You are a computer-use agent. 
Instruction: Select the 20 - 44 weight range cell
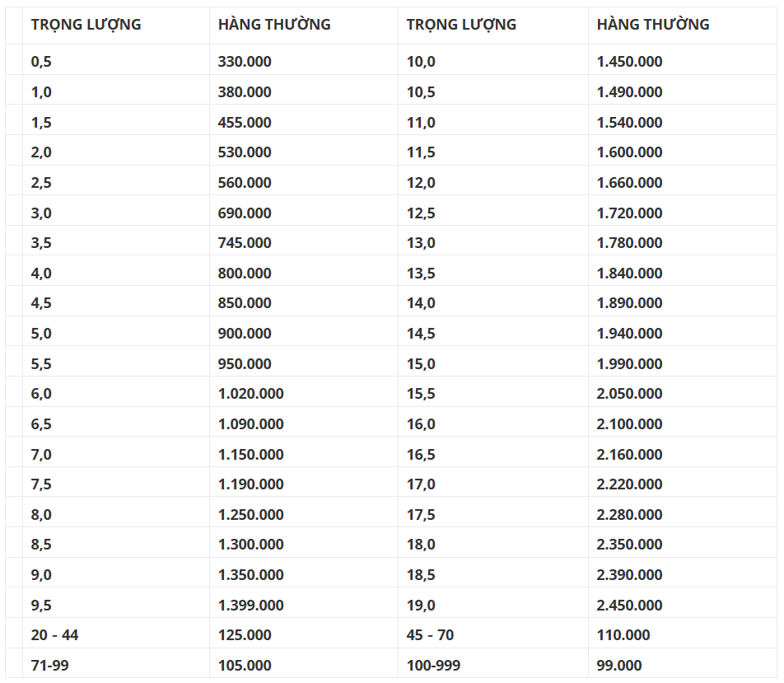pos(54,635)
